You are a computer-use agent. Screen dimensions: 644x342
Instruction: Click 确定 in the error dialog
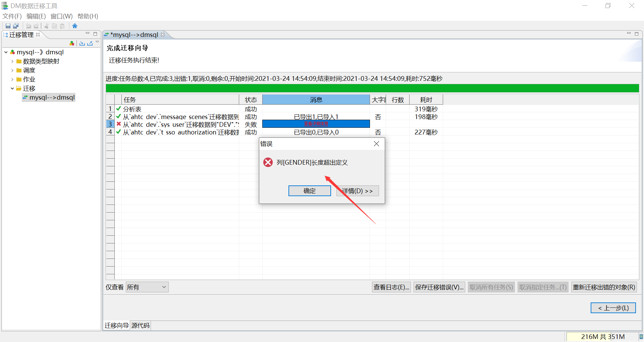(x=309, y=191)
